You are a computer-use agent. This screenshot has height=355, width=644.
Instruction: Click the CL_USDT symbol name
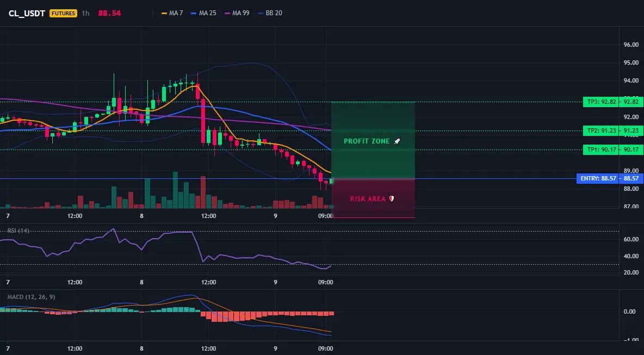tap(27, 13)
